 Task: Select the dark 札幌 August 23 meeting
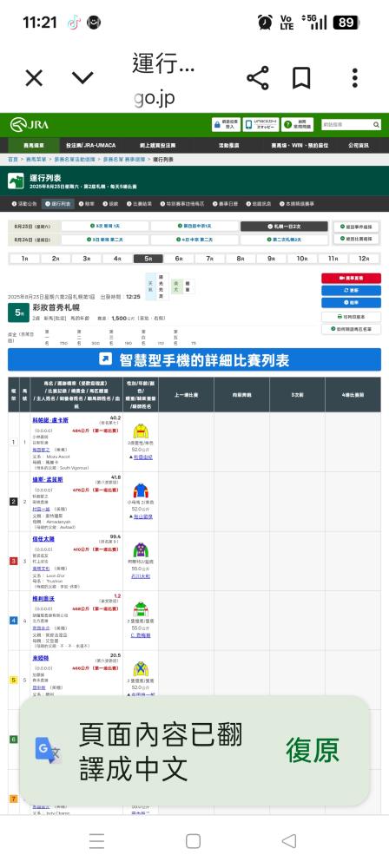(x=284, y=226)
